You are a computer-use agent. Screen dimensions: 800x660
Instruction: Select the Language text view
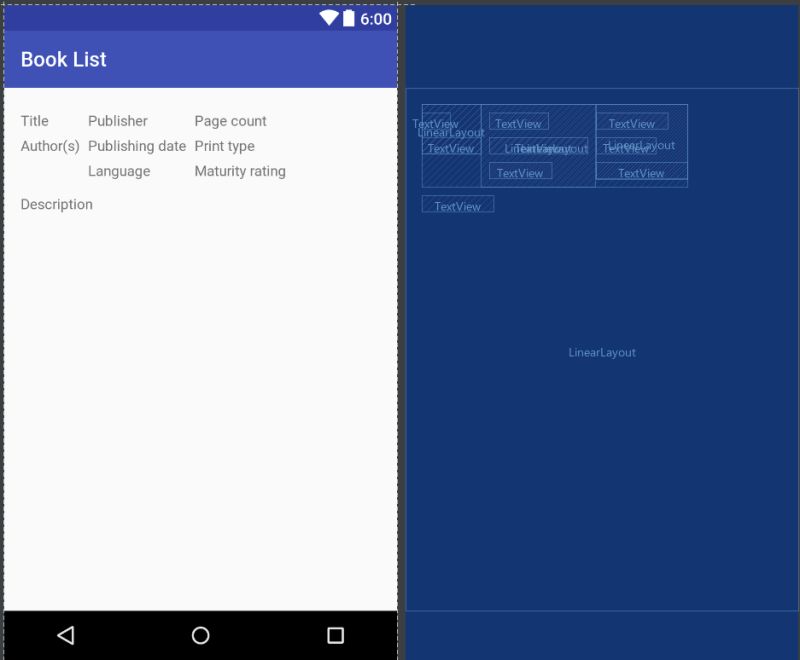(x=120, y=171)
